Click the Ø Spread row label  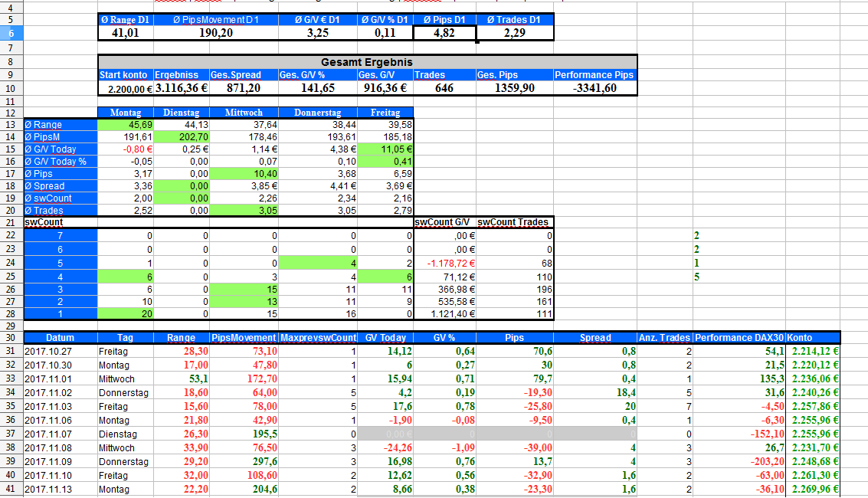tap(61, 186)
